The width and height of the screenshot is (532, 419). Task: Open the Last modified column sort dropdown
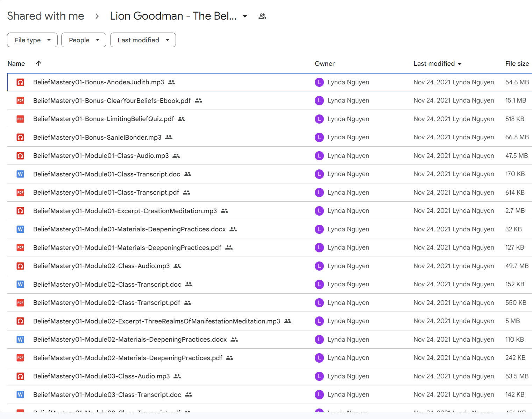click(460, 64)
